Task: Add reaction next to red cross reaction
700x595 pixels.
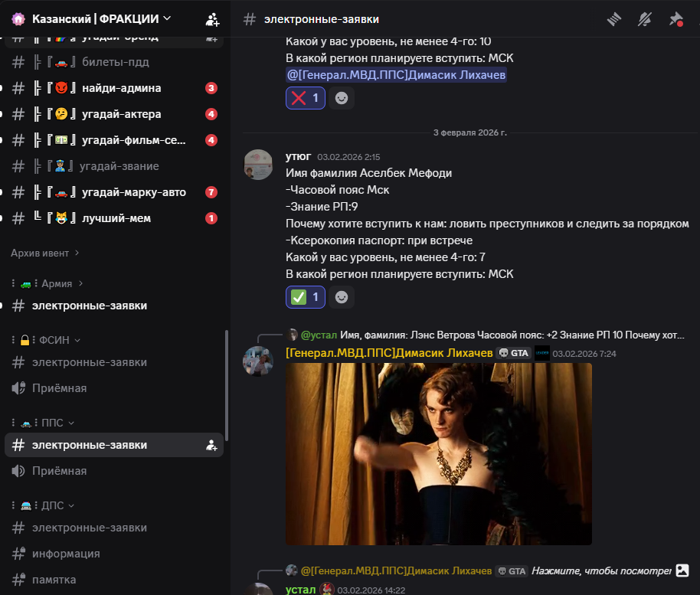Action: tap(342, 98)
